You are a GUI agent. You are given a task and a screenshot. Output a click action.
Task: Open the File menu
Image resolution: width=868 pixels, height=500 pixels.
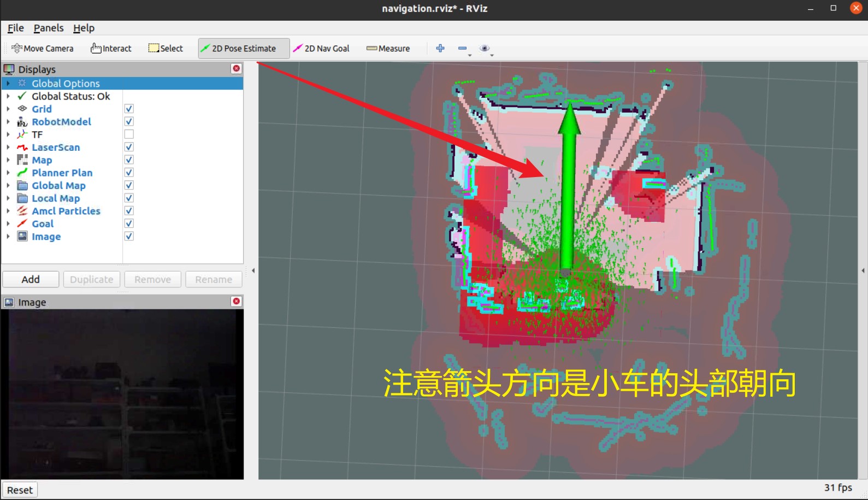point(15,28)
